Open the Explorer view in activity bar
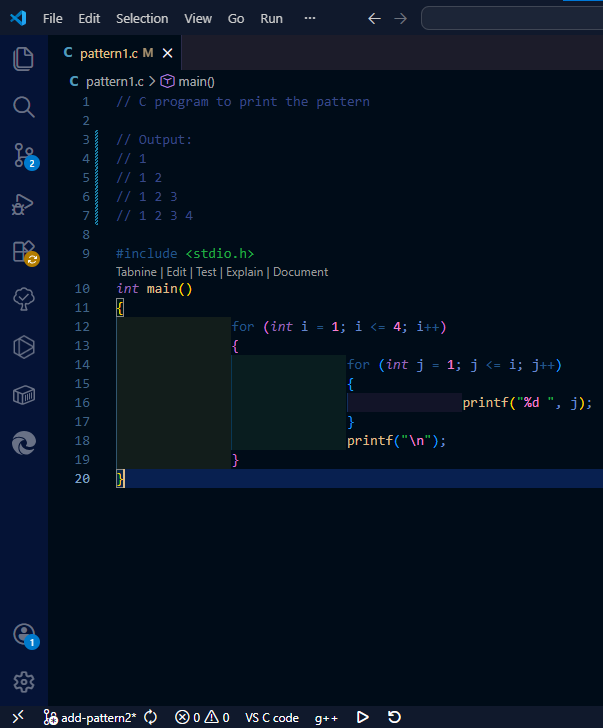The height and width of the screenshot is (728, 603). [x=23, y=59]
